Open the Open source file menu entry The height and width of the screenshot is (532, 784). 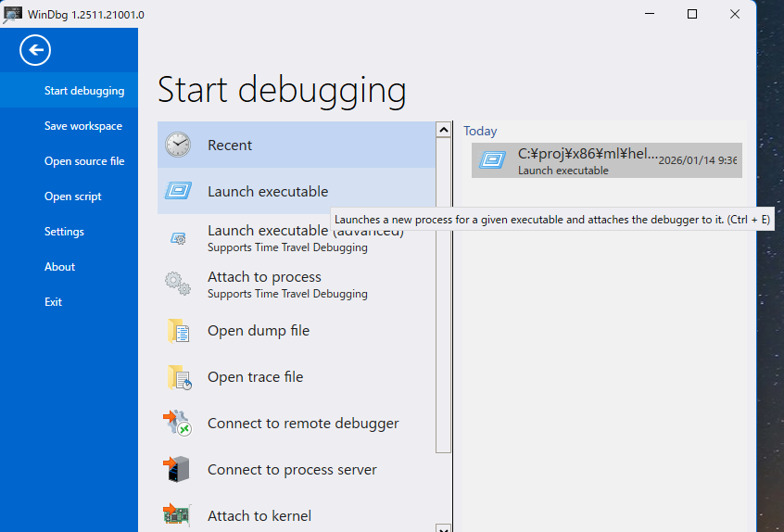pyautogui.click(x=83, y=161)
